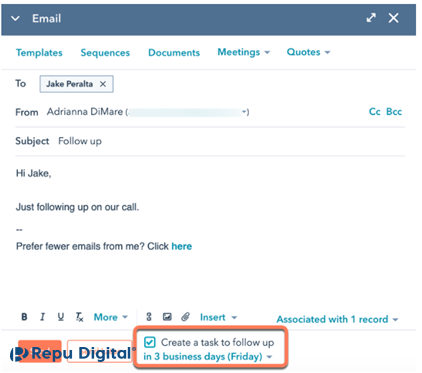
Task: Toggle italic formatting
Action: [42, 317]
